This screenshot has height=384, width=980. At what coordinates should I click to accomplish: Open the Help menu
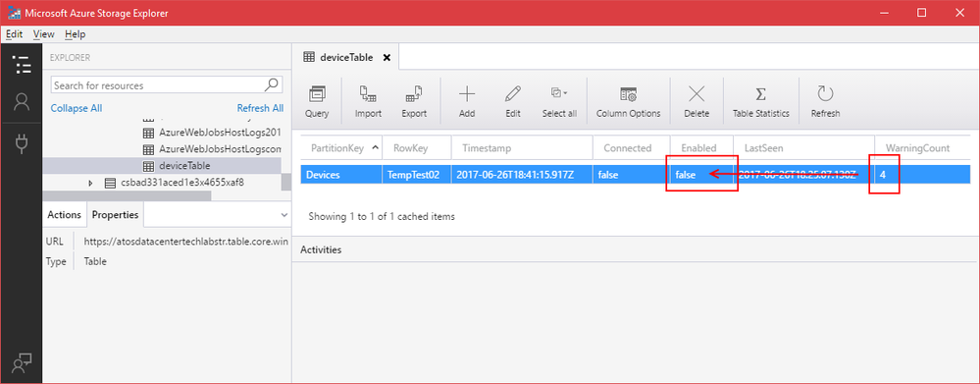point(75,34)
